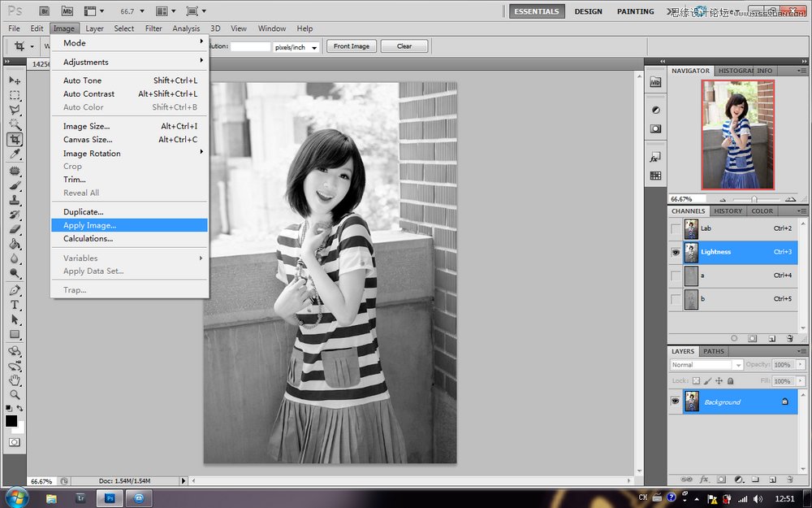Click the Clear button in options bar

(404, 46)
